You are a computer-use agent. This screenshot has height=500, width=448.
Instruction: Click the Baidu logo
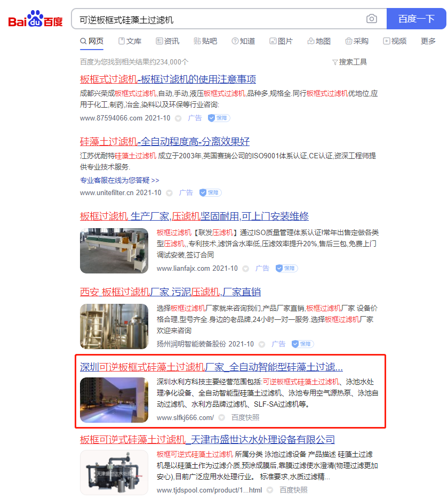coord(35,19)
